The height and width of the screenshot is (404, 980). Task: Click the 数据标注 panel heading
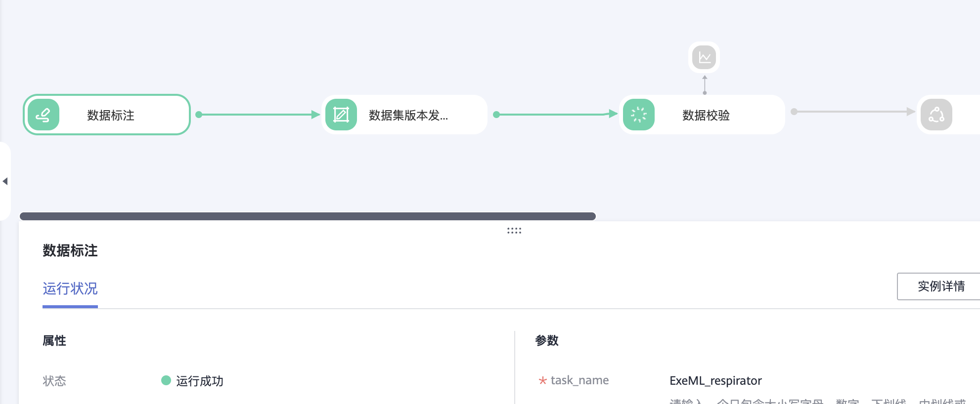(x=70, y=251)
